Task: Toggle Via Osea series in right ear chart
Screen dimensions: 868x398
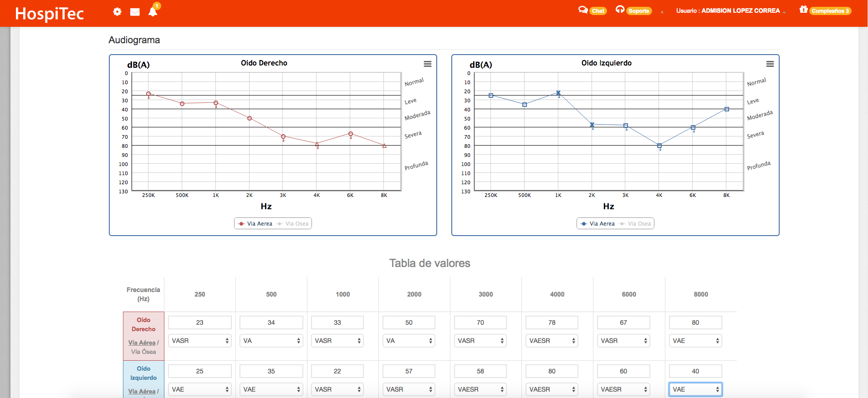Action: [293, 224]
